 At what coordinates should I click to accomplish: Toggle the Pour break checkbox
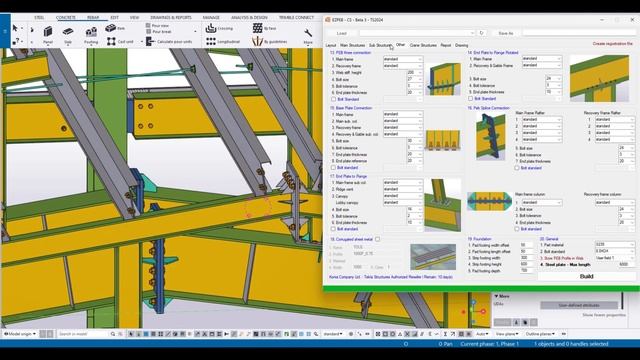click(148, 31)
